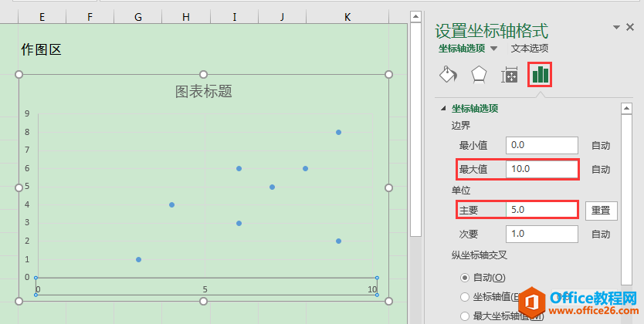Viewport: 644px width, 324px height.
Task: Open the Size & Properties icon tab
Action: click(x=510, y=75)
